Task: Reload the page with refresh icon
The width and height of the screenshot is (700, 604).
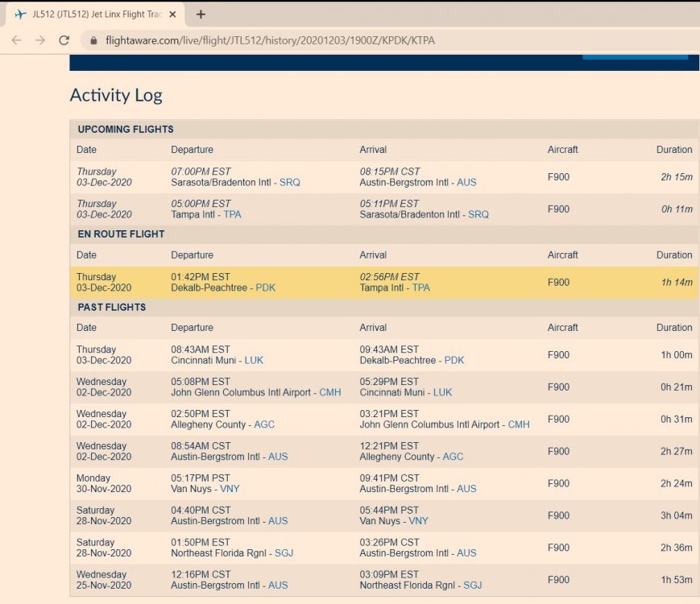Action: click(x=64, y=40)
